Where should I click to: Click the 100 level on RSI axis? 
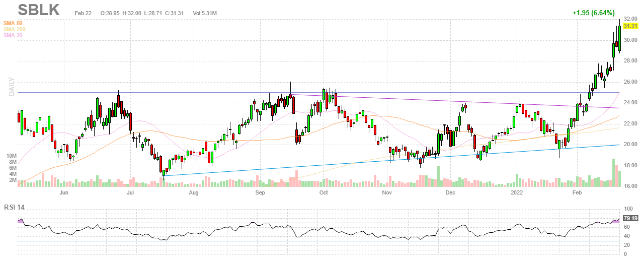pyautogui.click(x=628, y=209)
